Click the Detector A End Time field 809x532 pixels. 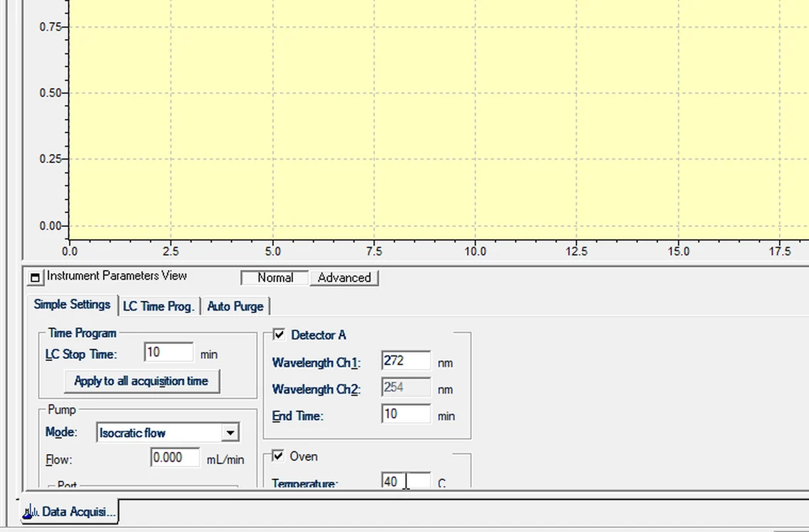(x=406, y=414)
